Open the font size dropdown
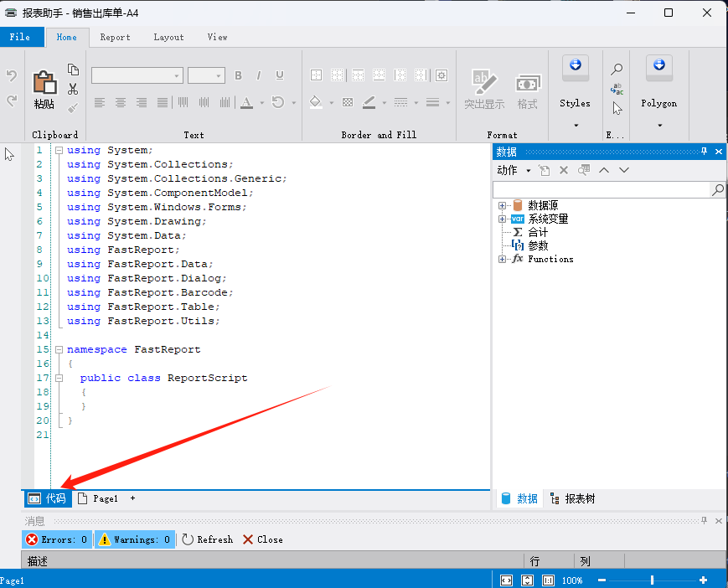The height and width of the screenshot is (588, 728). 218,75
